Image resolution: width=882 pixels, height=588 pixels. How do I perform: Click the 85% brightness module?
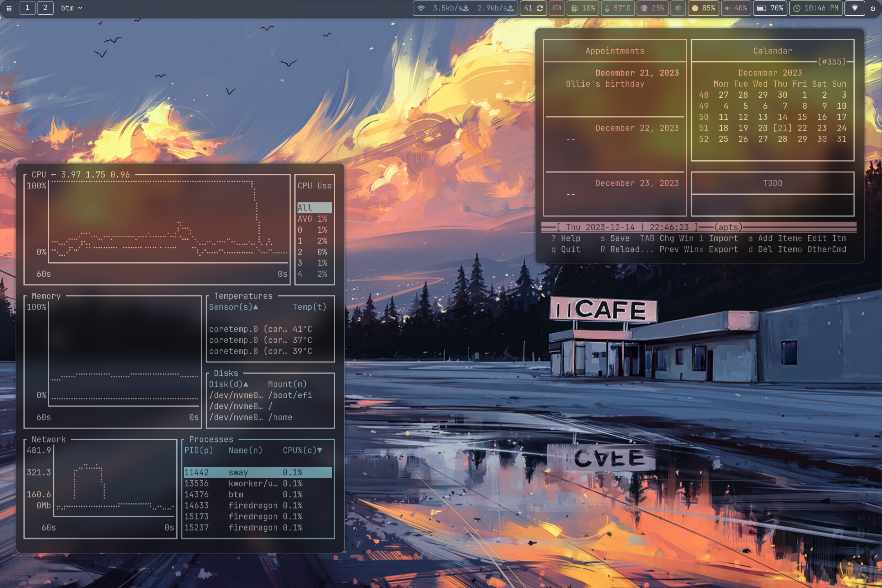(703, 8)
